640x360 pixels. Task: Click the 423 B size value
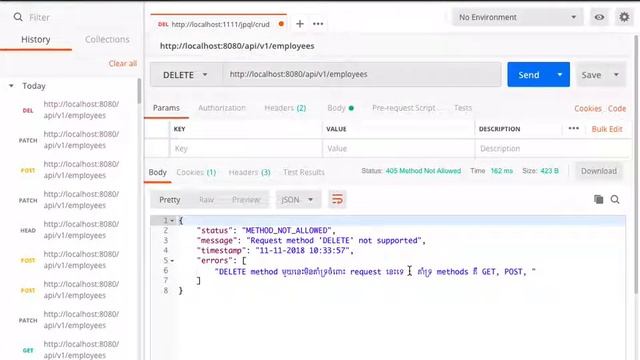tap(549, 171)
